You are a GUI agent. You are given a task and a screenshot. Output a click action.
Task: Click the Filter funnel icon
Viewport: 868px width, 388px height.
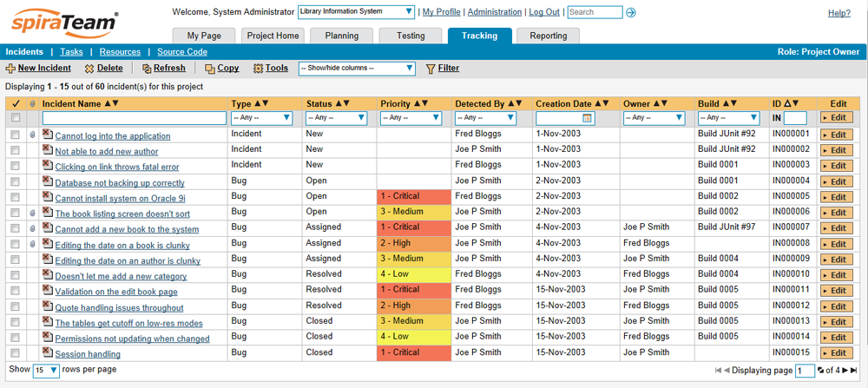coord(431,69)
